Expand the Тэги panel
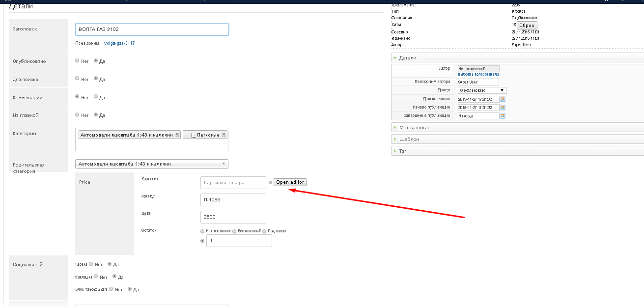The image size is (644, 307). pos(404,151)
